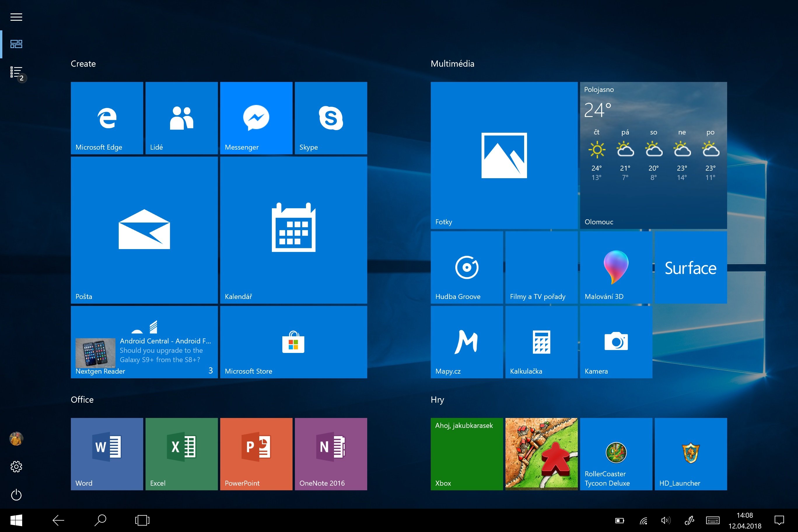This screenshot has height=532, width=798.
Task: Open the weather tile for Olomouc
Action: (x=653, y=155)
